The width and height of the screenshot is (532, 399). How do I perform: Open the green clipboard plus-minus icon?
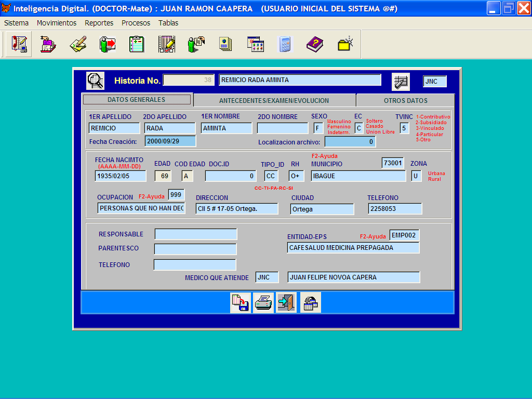click(x=137, y=44)
